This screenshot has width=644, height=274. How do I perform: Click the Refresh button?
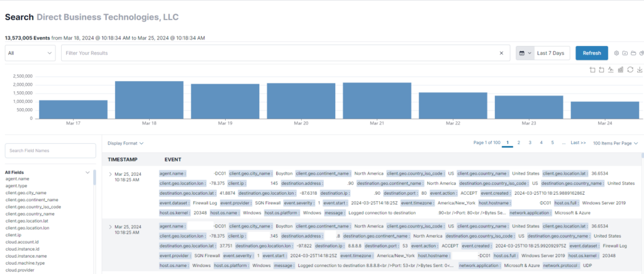[x=591, y=53]
